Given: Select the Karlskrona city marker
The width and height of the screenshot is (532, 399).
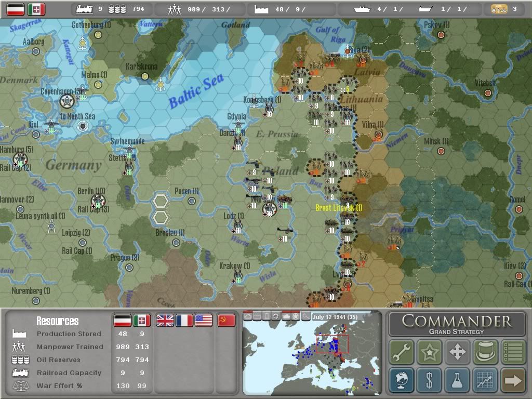Looking at the screenshot, I should (145, 76).
